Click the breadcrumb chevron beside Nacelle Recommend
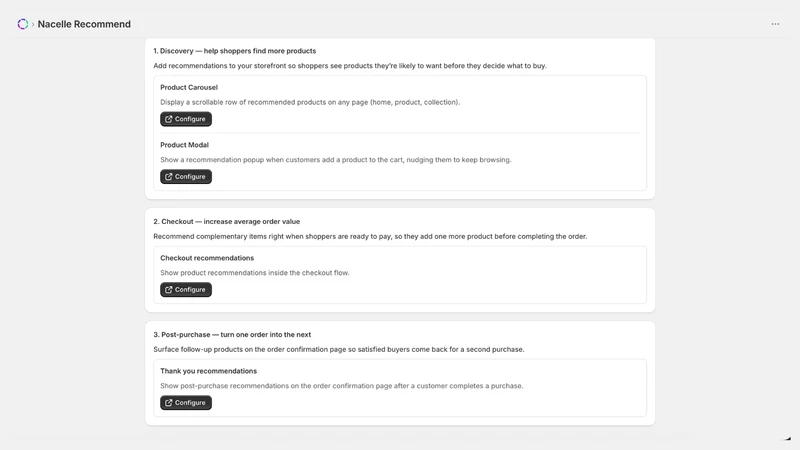Screen dimensions: 800x450 [33, 24]
